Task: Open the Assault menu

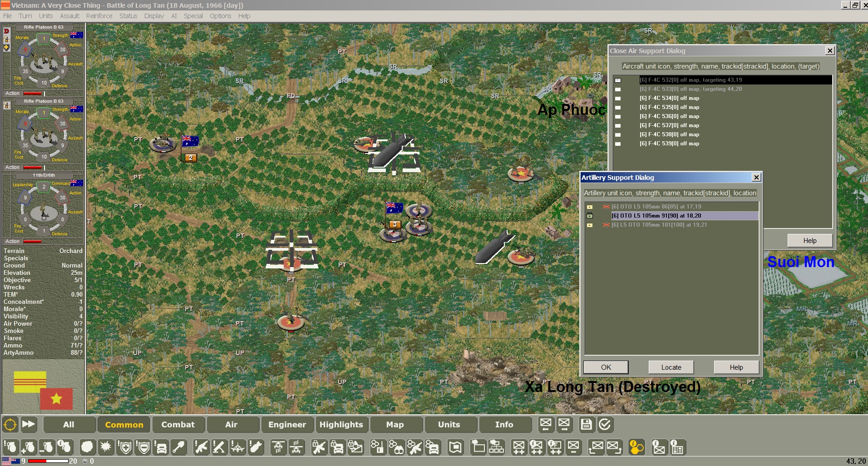Action: [x=69, y=16]
